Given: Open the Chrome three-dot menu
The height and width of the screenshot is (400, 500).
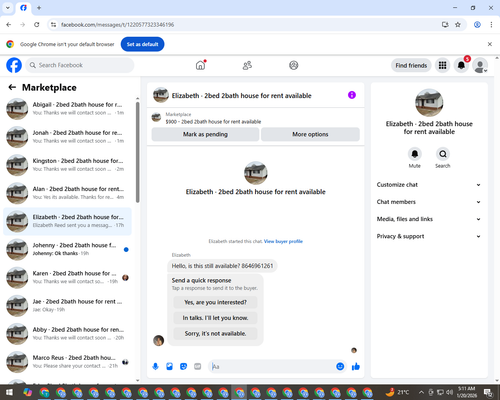Looking at the screenshot, I should (491, 25).
